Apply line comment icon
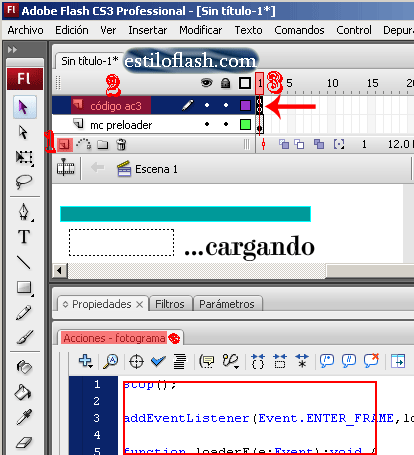 [349, 361]
